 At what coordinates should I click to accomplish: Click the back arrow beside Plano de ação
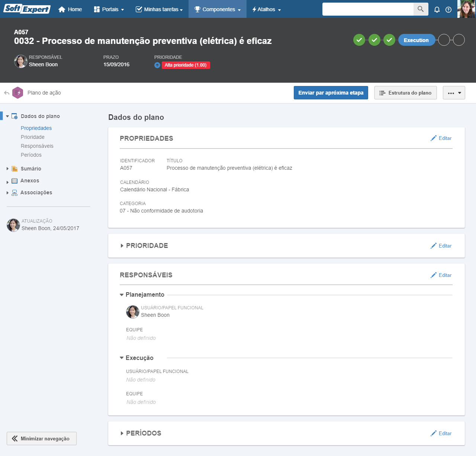point(7,93)
